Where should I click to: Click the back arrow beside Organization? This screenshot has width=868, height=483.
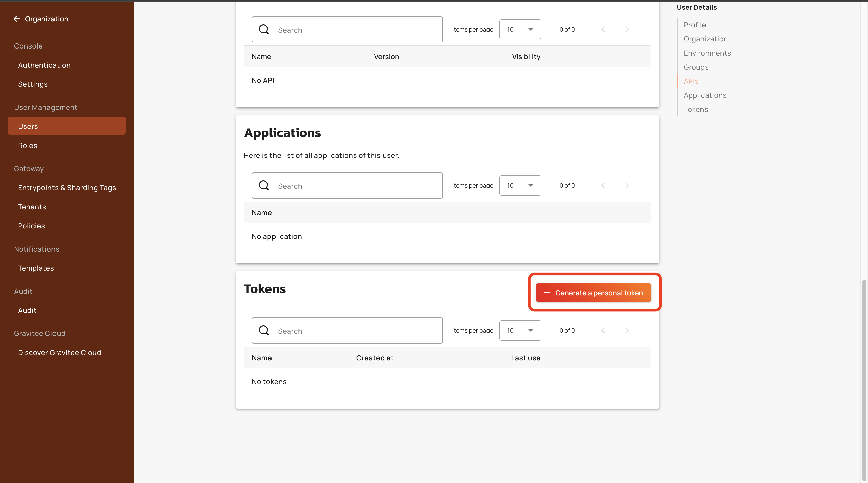click(16, 19)
